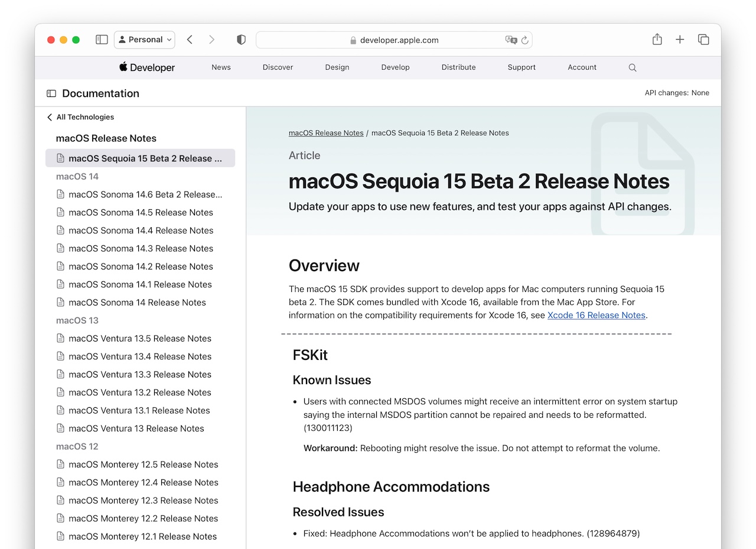Click the Headphone Accommodations heading

point(391,487)
